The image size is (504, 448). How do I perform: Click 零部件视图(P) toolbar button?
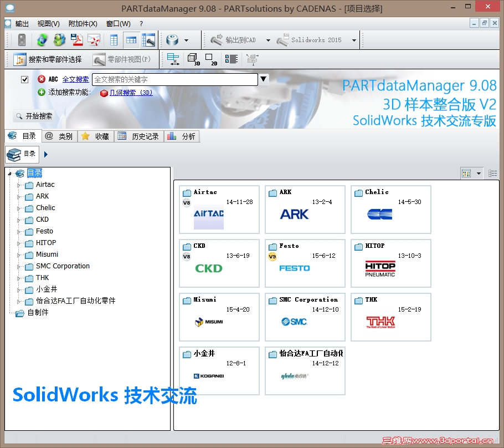pos(122,59)
